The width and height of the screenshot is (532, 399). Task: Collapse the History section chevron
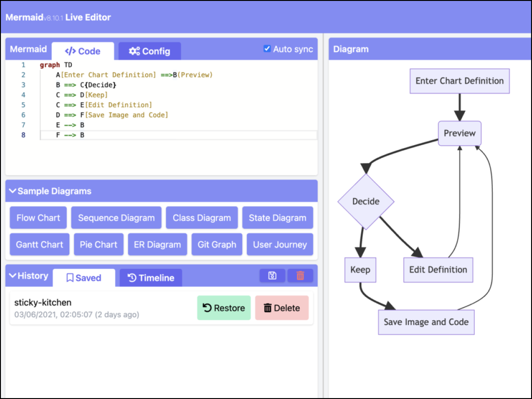12,276
